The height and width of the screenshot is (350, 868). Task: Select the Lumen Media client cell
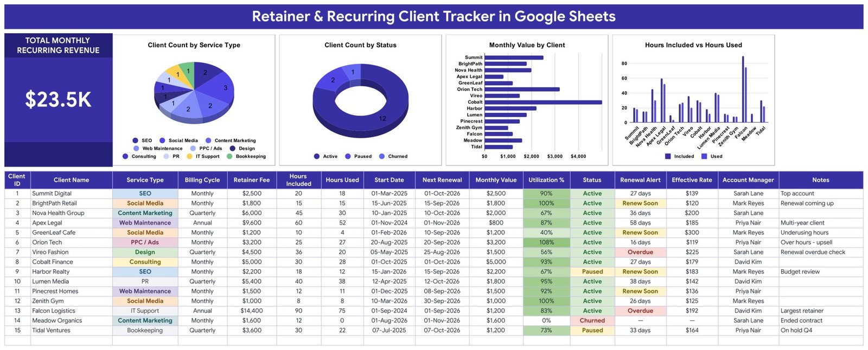71,282
